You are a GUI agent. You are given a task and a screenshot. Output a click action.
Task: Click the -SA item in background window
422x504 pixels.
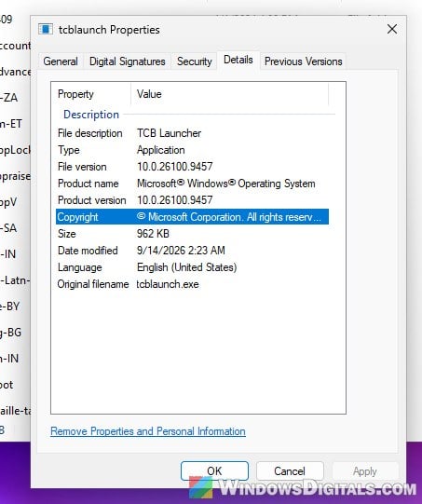click(8, 228)
